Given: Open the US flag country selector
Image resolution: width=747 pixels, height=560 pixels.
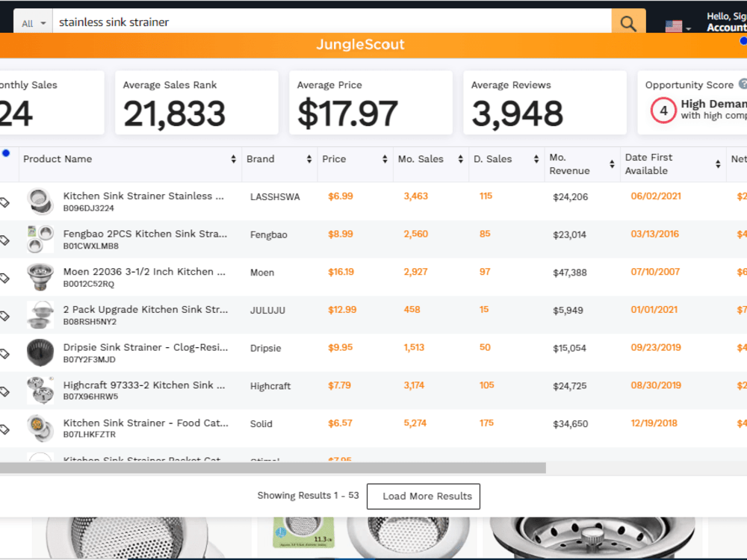Looking at the screenshot, I should (678, 26).
